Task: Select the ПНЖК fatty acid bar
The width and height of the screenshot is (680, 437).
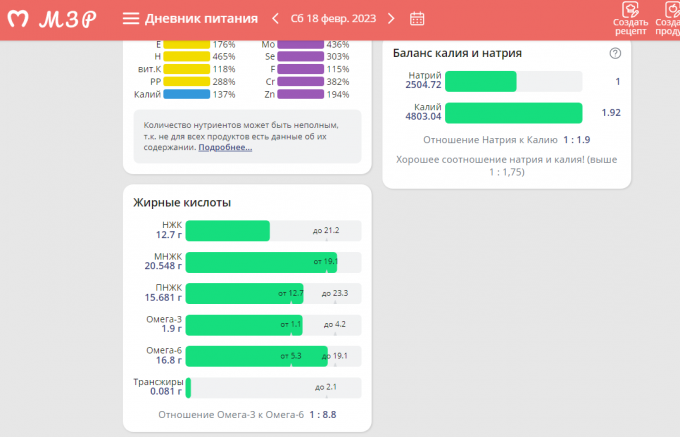Action: coord(244,294)
